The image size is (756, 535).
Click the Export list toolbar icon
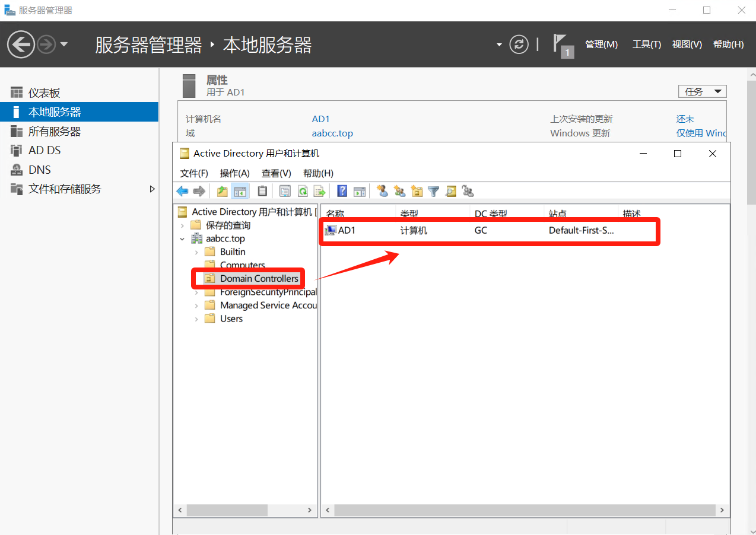click(320, 191)
